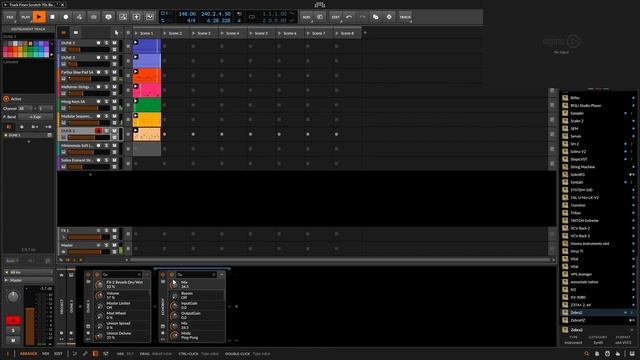Image resolution: width=640 pixels, height=360 pixels.
Task: Open the PLAY menu dropdown
Action: (25, 17)
